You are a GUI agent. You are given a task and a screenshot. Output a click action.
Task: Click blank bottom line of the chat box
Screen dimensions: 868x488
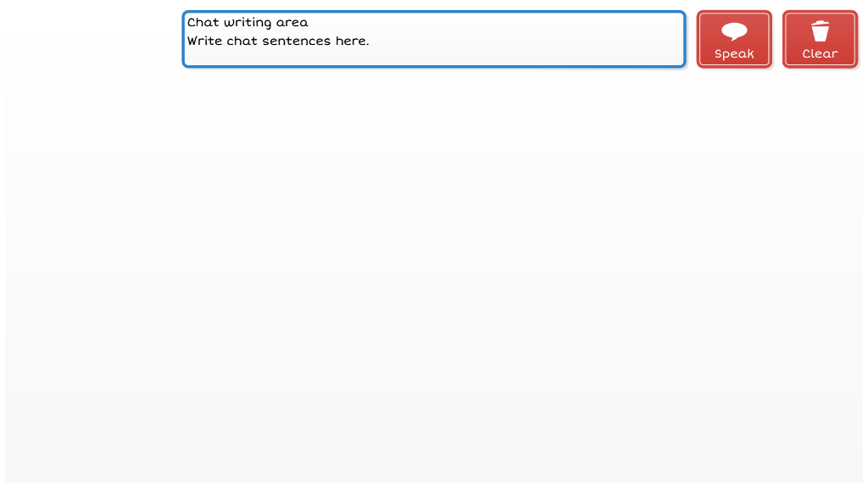pos(424,58)
